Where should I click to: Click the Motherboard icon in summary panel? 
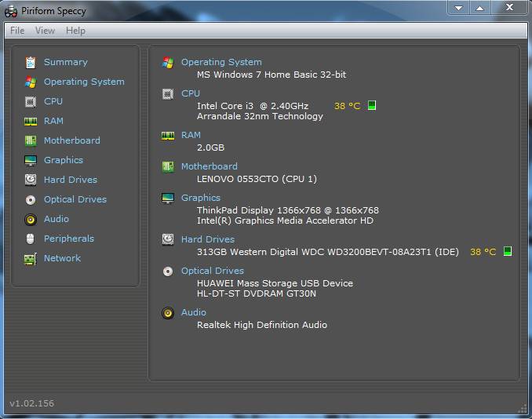[x=168, y=166]
